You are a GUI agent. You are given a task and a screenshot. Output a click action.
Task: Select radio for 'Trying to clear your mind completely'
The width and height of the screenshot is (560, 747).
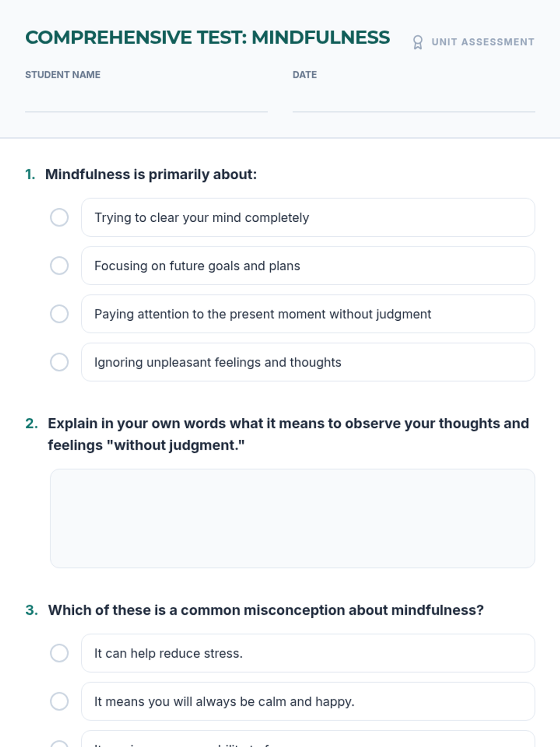(59, 218)
